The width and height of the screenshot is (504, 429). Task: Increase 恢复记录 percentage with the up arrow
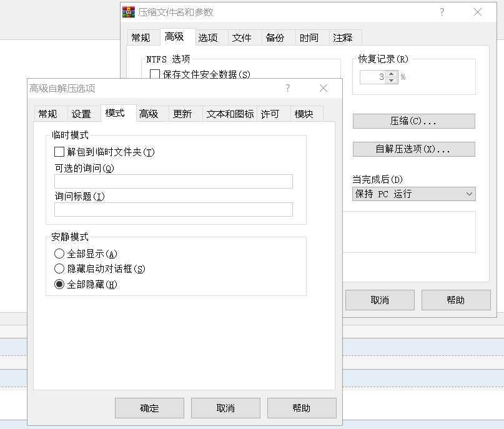391,74
